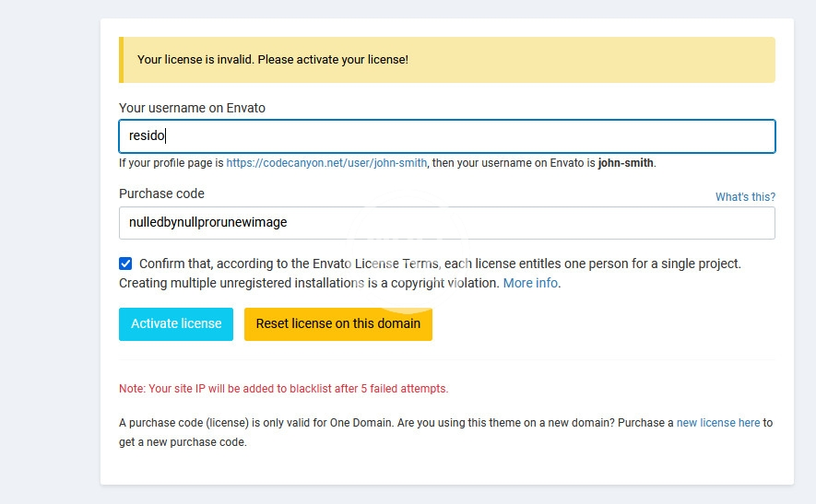Click the Envato username input field
Screen dimensions: 816x504
446,136
